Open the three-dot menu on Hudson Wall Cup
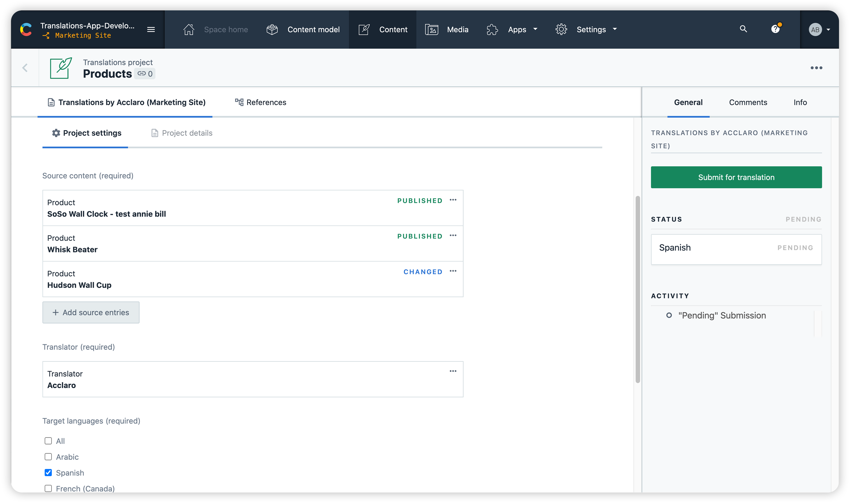850x504 pixels. point(453,271)
